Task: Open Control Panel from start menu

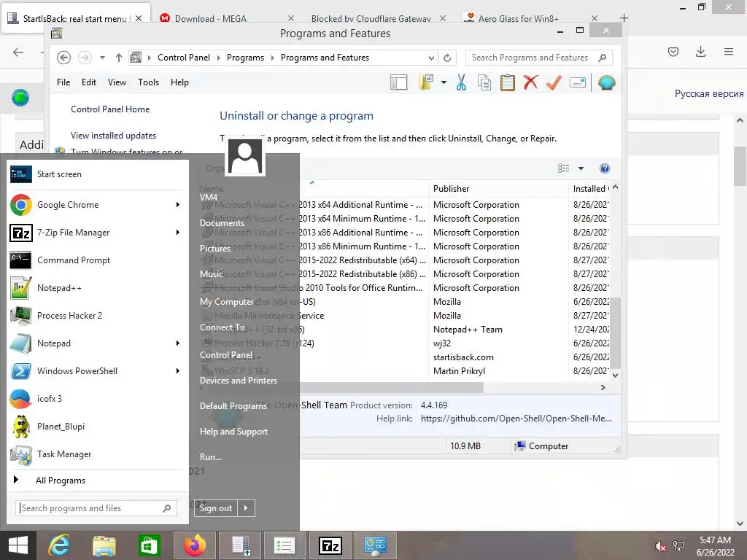Action: 226,355
